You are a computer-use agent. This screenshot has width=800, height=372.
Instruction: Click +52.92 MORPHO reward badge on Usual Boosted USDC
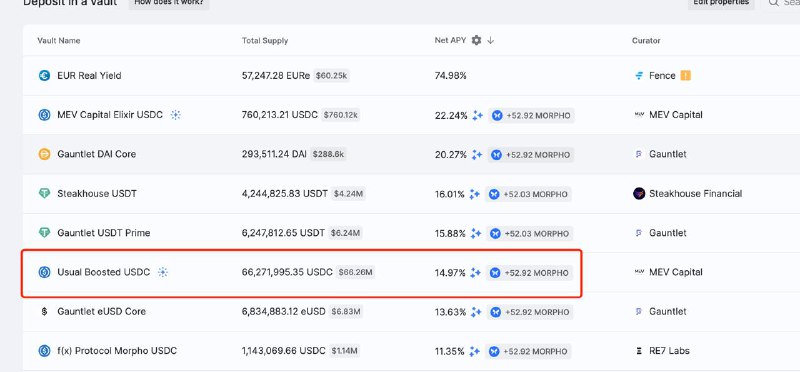click(x=530, y=273)
